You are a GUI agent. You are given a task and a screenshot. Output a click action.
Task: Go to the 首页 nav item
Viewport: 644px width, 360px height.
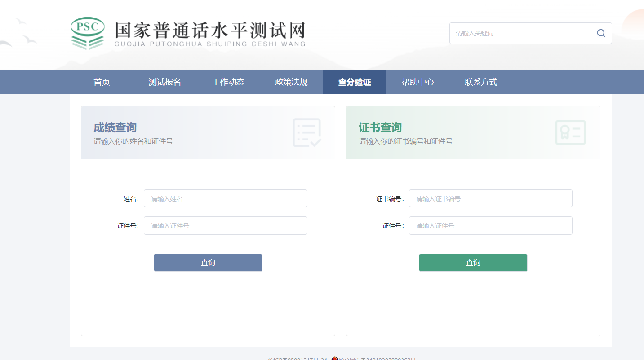(102, 82)
